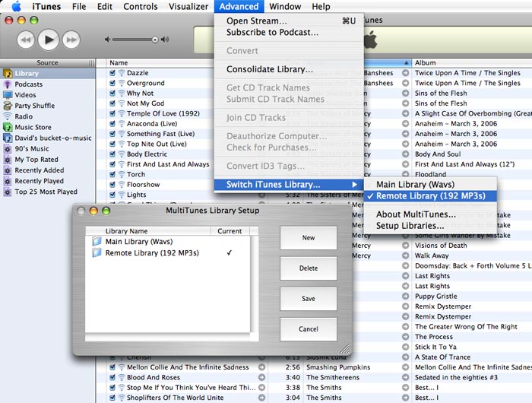Screen dimensions: 532x403
Task: Click the Source pane width grip
Action: [x=91, y=63]
